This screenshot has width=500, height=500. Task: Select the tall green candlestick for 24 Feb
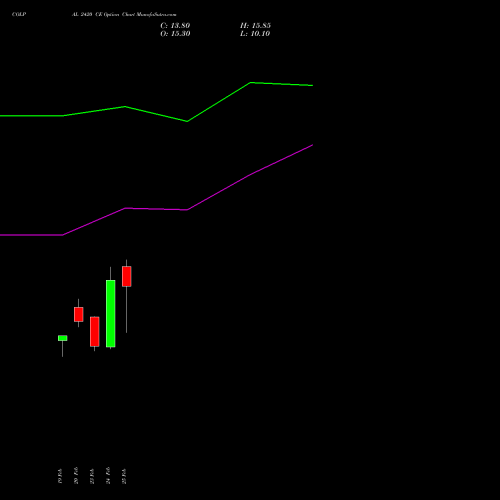pyautogui.click(x=110, y=314)
